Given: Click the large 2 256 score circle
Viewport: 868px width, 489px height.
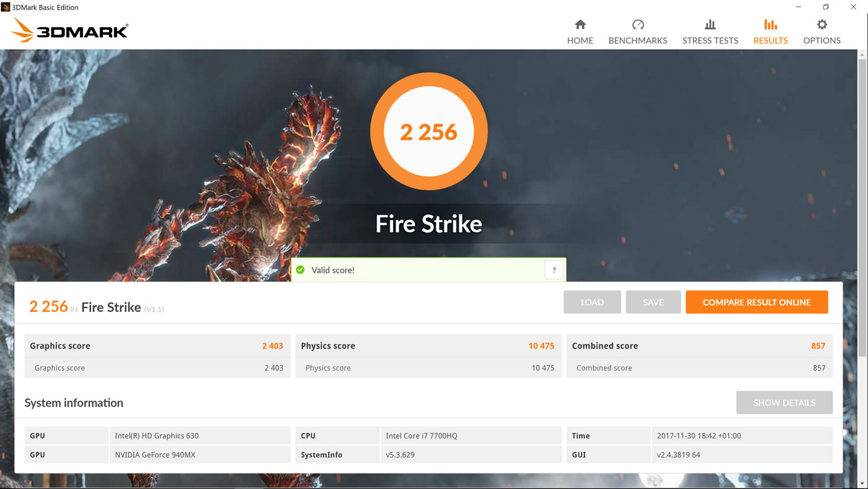Looking at the screenshot, I should (429, 132).
